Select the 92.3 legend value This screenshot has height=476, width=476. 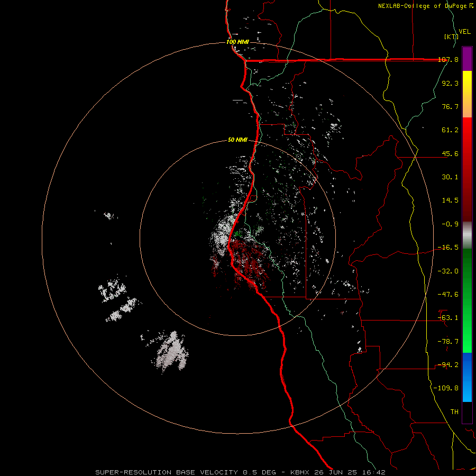point(450,83)
